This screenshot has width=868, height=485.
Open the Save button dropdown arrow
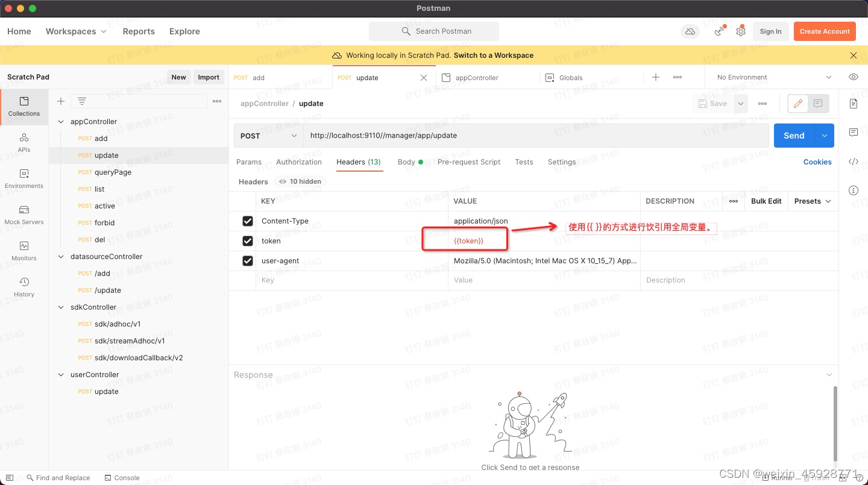click(x=741, y=104)
